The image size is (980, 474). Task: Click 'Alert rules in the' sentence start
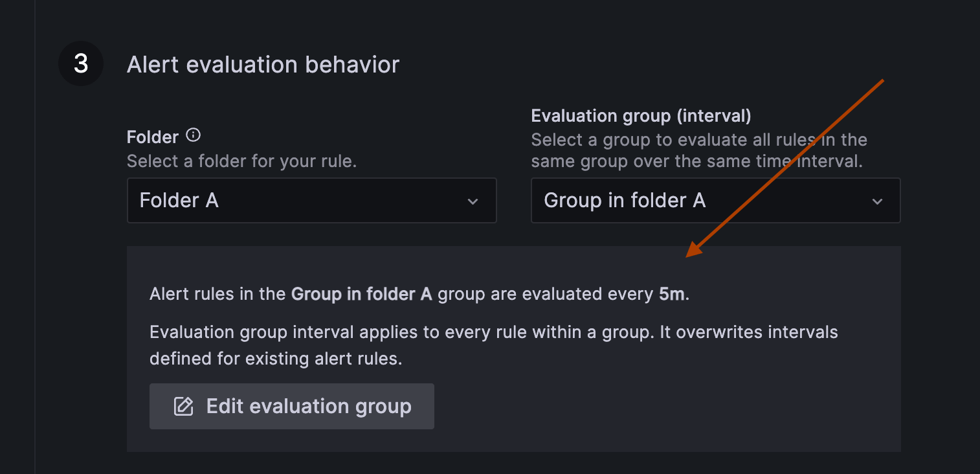click(217, 294)
